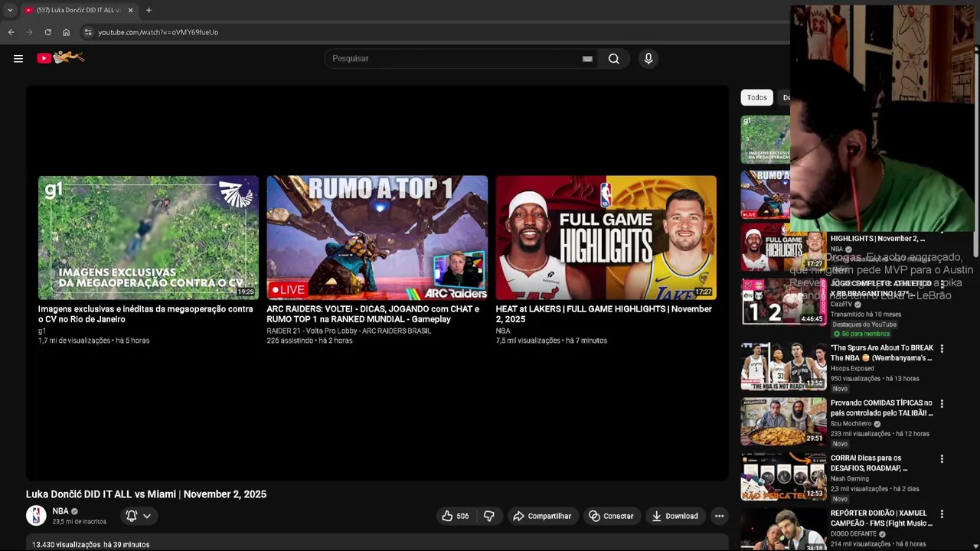Click the Nash Gaming channel name
Image resolution: width=980 pixels, height=551 pixels.
(x=850, y=478)
